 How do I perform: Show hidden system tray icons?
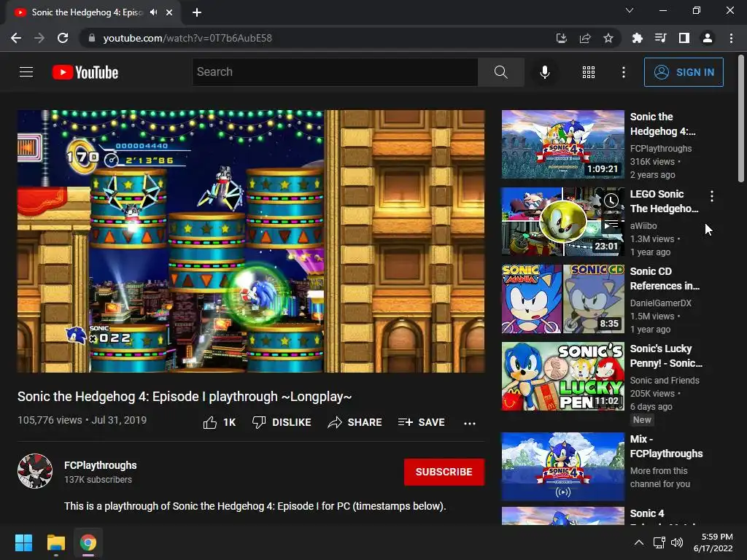tap(639, 542)
